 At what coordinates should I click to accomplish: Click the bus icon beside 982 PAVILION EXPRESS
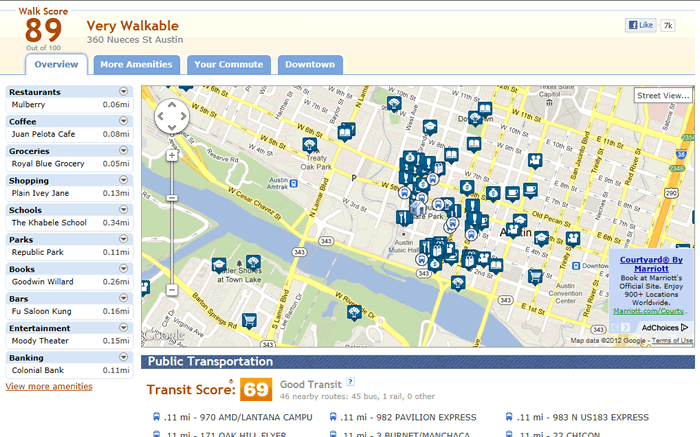coord(333,417)
